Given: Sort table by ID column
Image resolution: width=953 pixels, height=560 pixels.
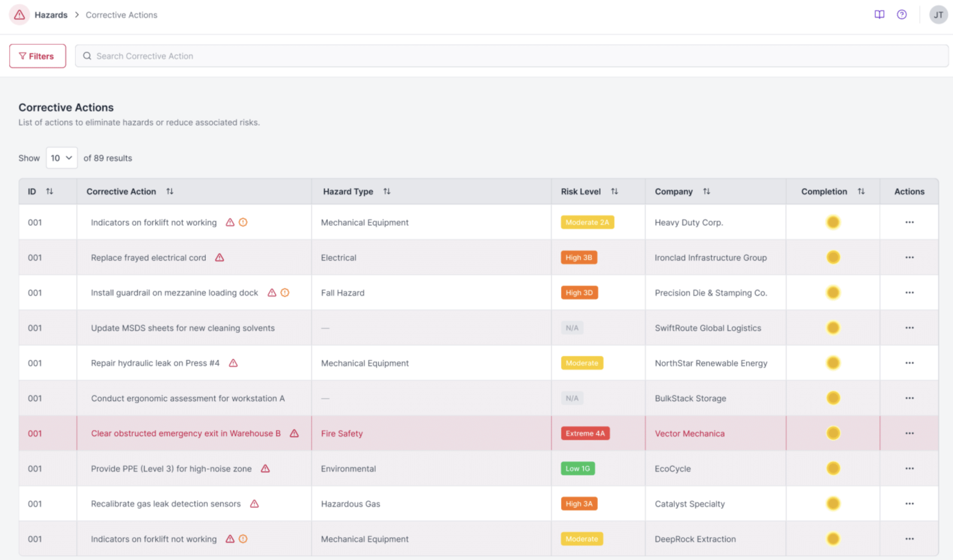Looking at the screenshot, I should coord(49,192).
